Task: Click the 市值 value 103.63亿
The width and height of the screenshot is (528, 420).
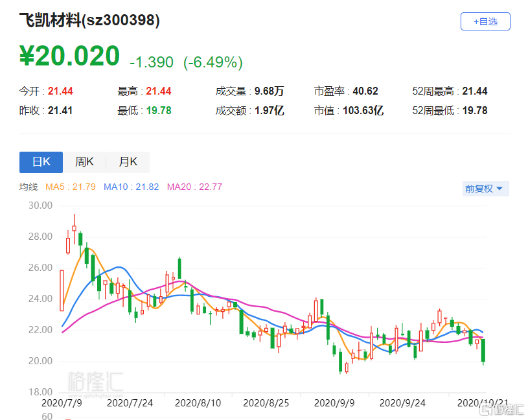Action: pyautogui.click(x=363, y=110)
